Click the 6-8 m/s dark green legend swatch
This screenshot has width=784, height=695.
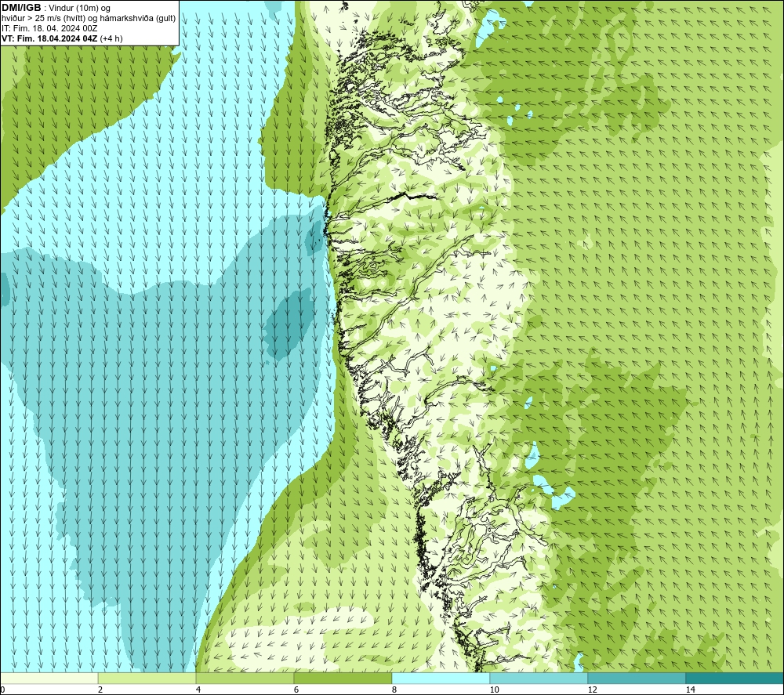343,678
